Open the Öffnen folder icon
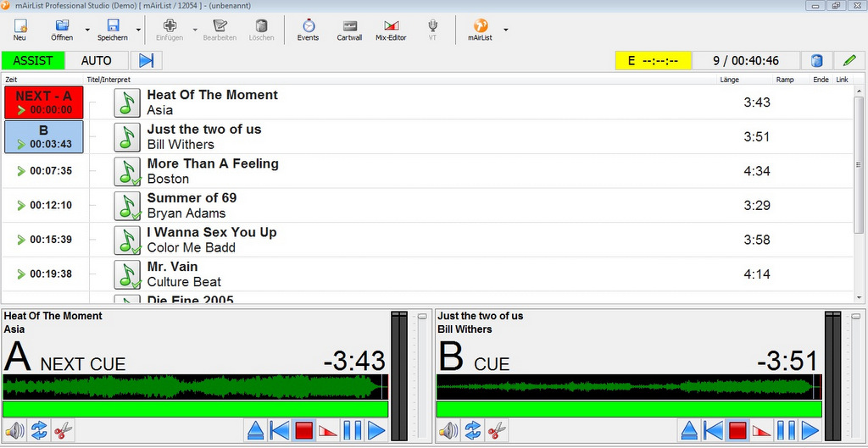This screenshot has height=448, width=868. point(62,25)
